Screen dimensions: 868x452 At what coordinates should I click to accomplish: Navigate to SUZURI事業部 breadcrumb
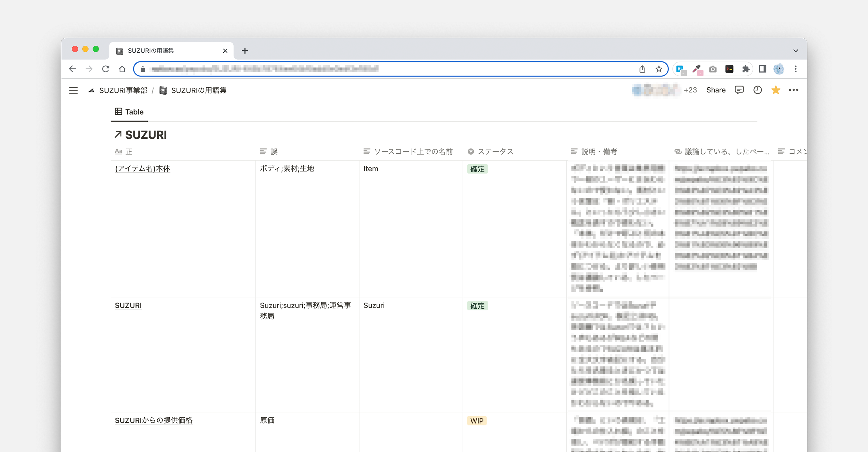point(118,90)
